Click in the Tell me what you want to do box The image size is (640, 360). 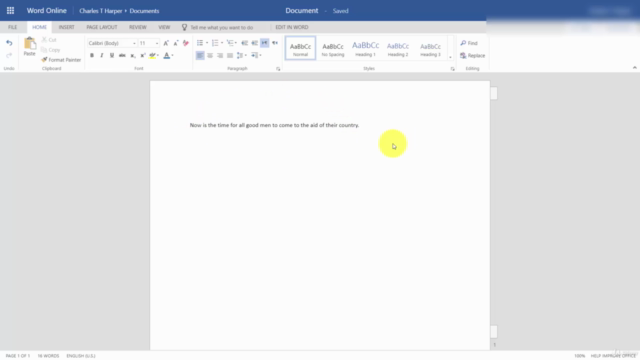coord(222,27)
